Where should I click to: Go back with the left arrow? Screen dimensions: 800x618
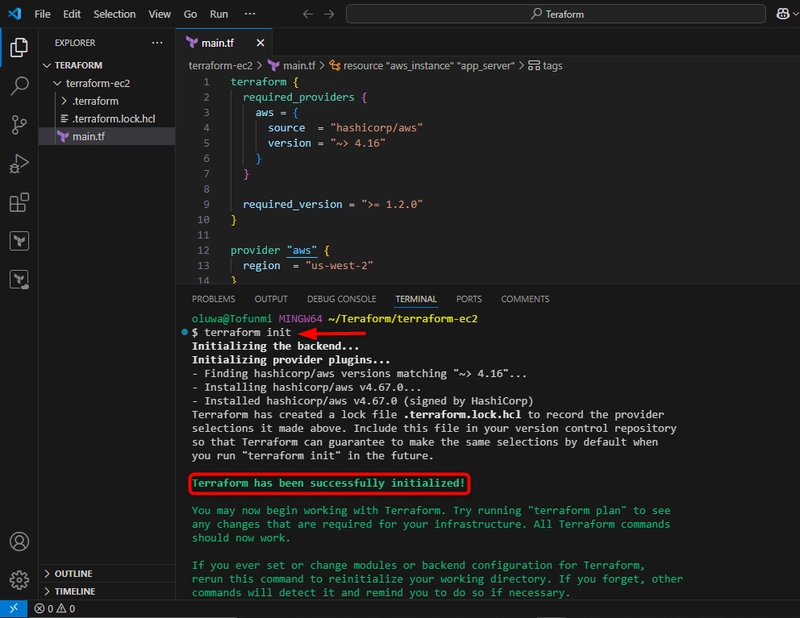[x=308, y=14]
